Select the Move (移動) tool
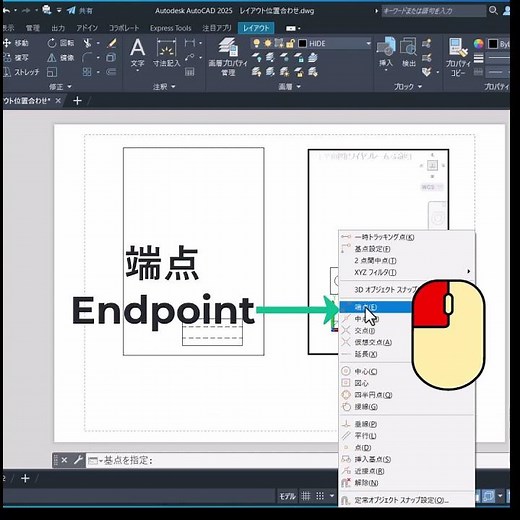This screenshot has height=520, width=520. click(x=15, y=43)
